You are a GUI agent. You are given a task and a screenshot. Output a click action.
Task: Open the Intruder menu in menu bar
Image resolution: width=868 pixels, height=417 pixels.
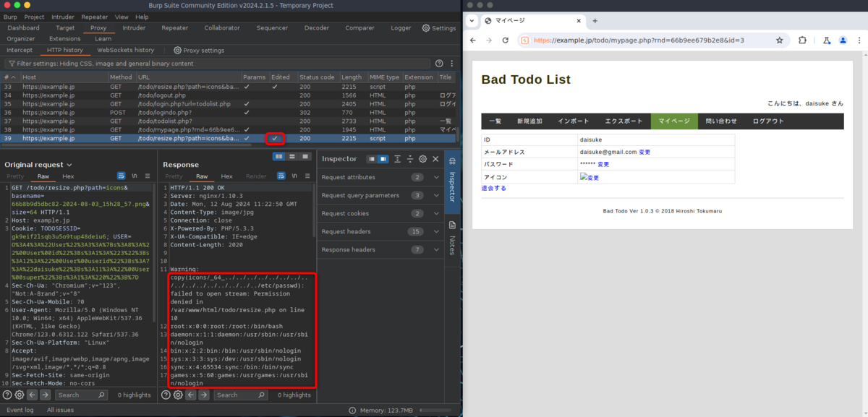point(63,17)
